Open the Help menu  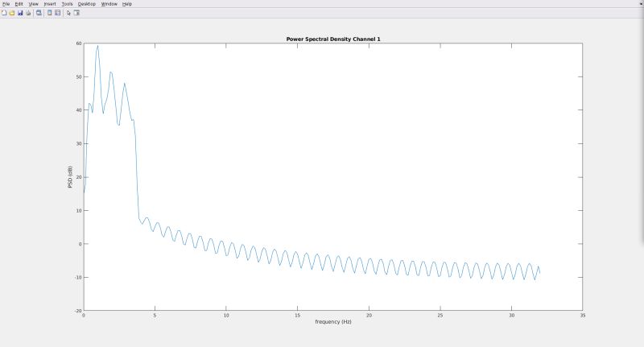click(x=127, y=4)
